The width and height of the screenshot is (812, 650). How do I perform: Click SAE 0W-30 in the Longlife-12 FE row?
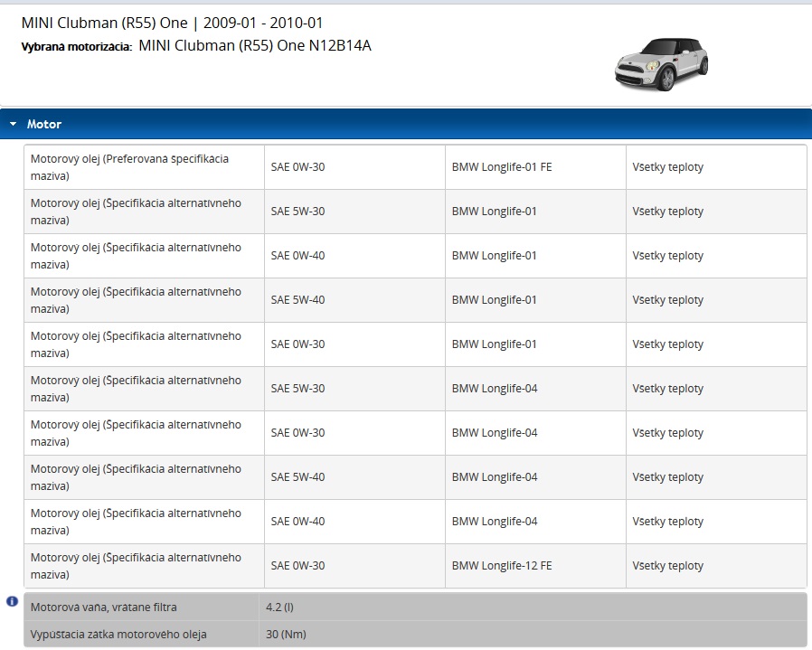tap(297, 566)
